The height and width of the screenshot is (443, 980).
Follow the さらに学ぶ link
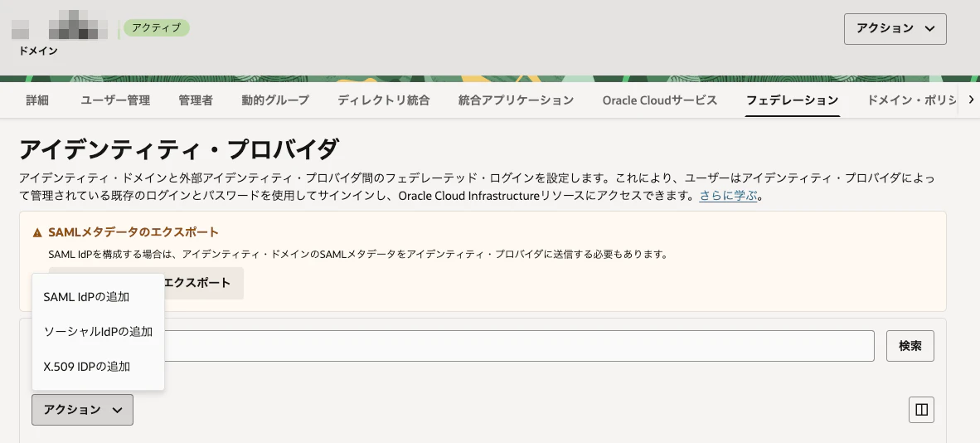728,196
